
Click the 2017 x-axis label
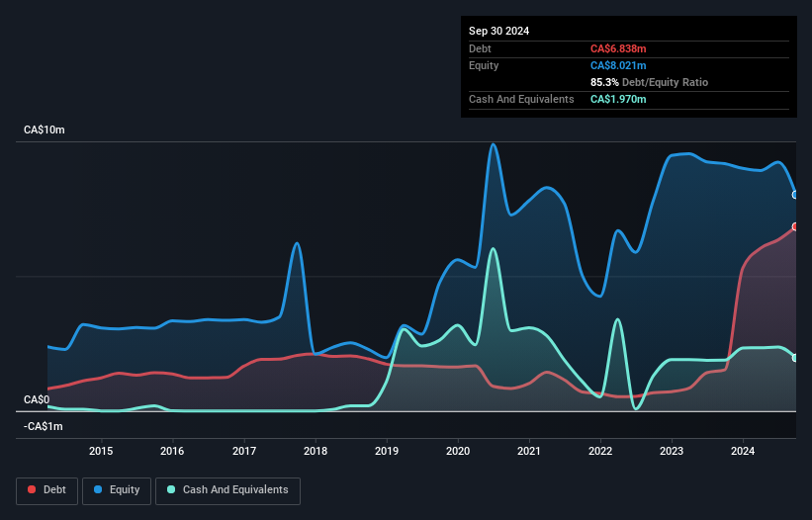tap(244, 451)
